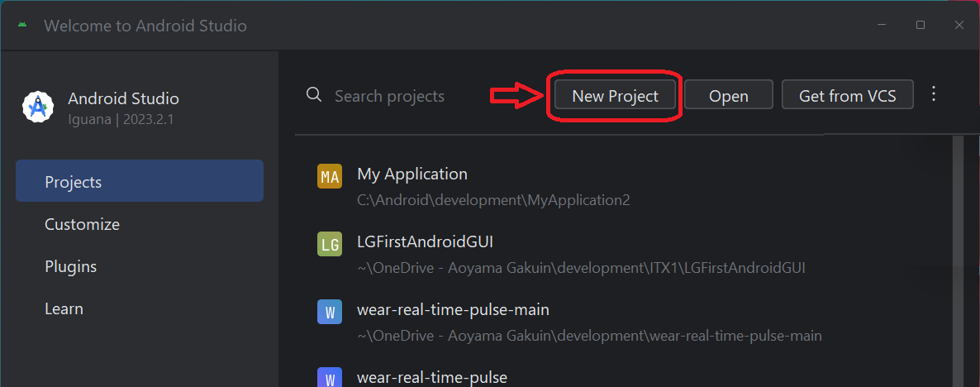Start a New Project
980x387 pixels.
coord(615,96)
